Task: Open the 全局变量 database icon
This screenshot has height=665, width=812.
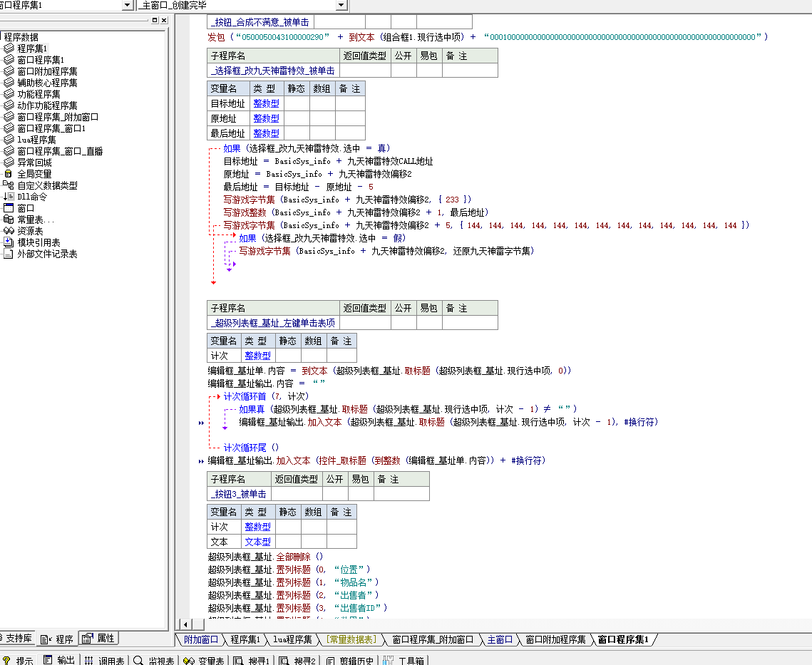Action: 9,174
